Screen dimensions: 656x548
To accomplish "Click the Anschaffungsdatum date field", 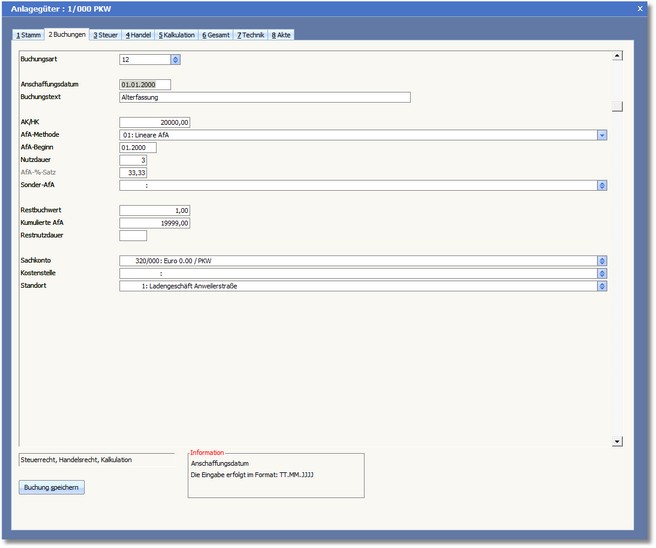I will (145, 85).
